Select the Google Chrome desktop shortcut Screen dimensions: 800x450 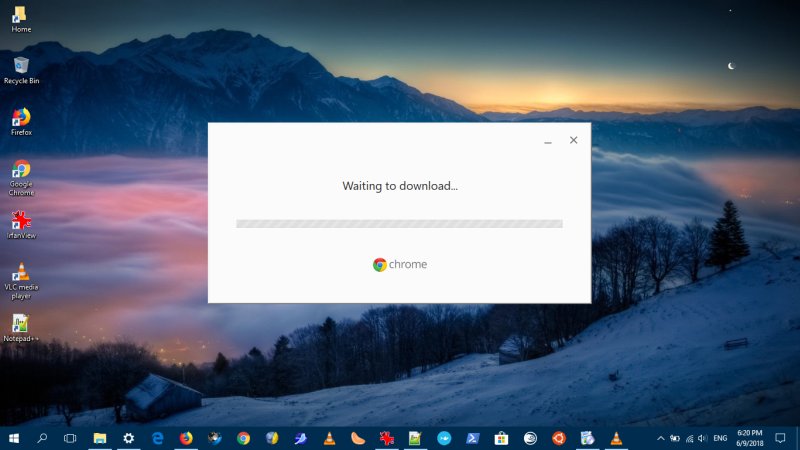[x=21, y=178]
